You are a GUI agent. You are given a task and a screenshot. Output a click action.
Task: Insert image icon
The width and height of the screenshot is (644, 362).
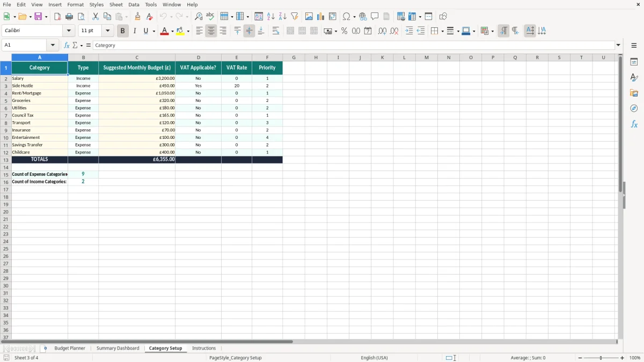point(309,17)
